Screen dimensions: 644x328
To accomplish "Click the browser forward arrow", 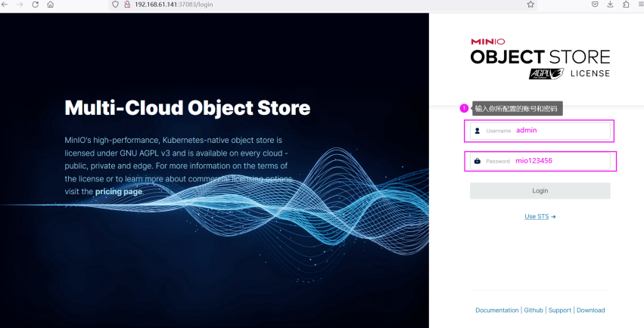I will pyautogui.click(x=20, y=5).
